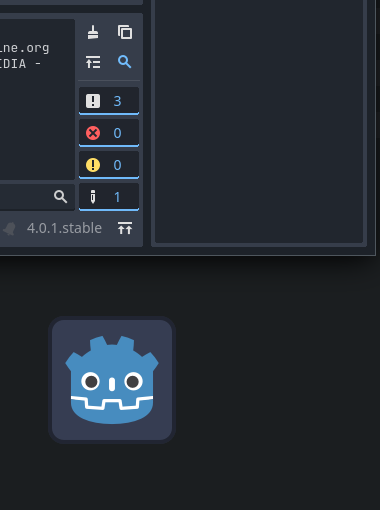
Task: Toggle warning messages filter showing 0
Action: [109, 165]
